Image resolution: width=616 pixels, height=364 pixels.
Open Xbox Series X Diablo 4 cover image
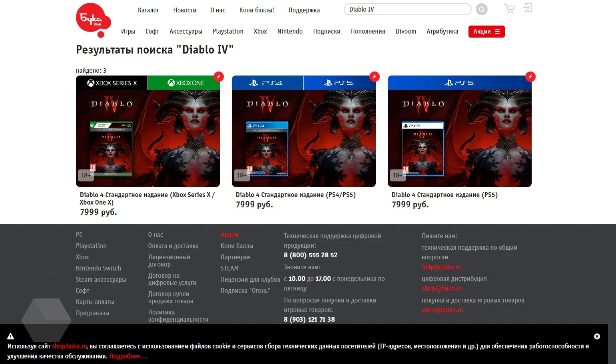tap(148, 131)
